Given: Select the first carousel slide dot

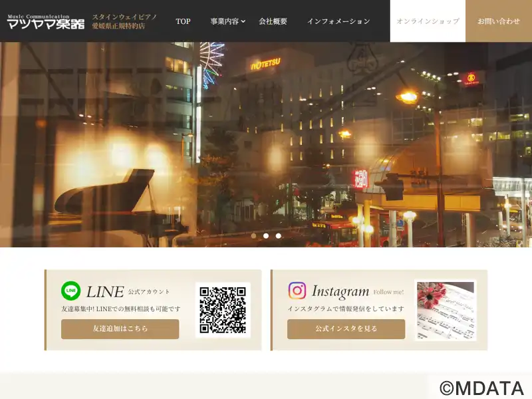Looking at the screenshot, I should (x=253, y=236).
